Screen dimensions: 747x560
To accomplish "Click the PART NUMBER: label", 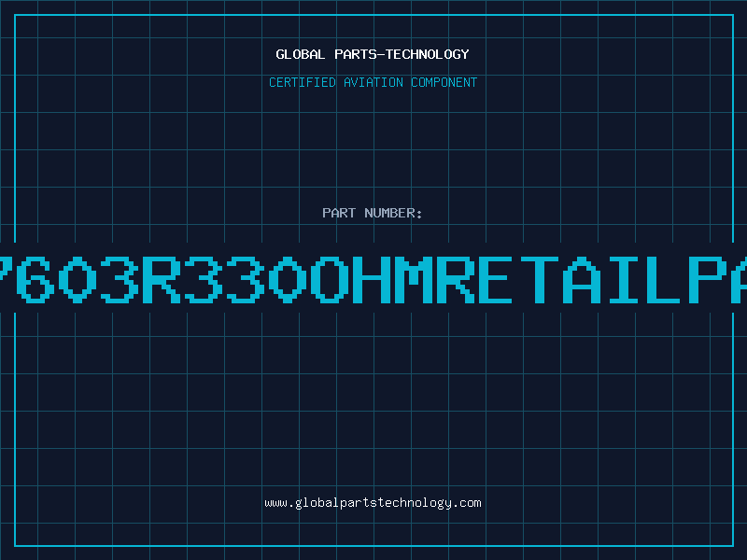I will tap(373, 213).
